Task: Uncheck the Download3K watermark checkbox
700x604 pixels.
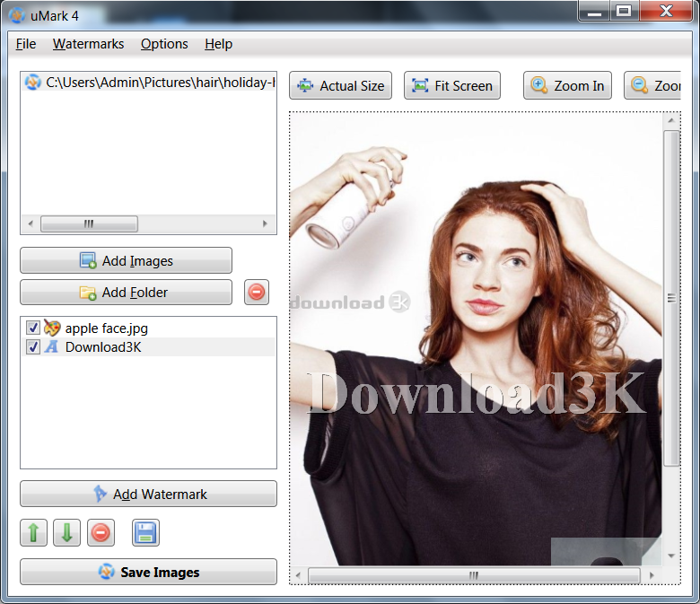Action: [x=32, y=346]
